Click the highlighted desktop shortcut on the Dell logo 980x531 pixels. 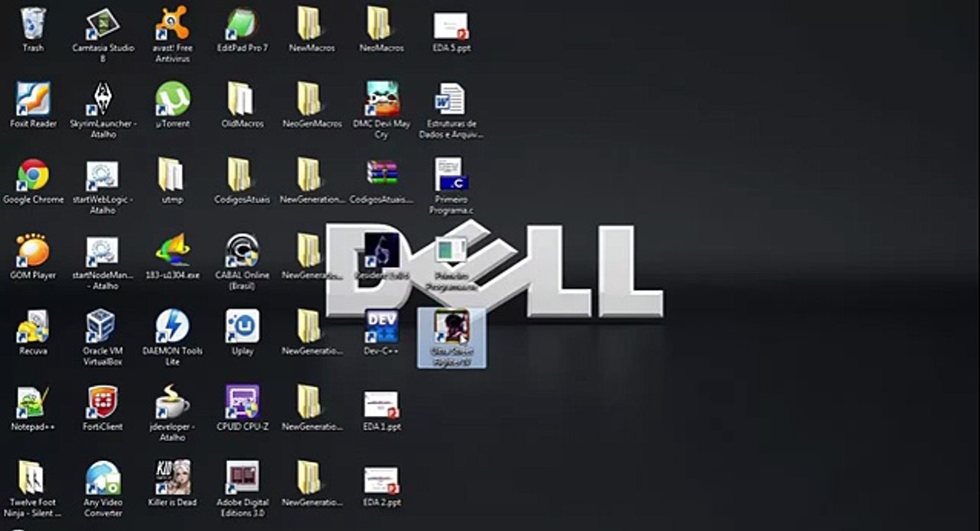451,339
